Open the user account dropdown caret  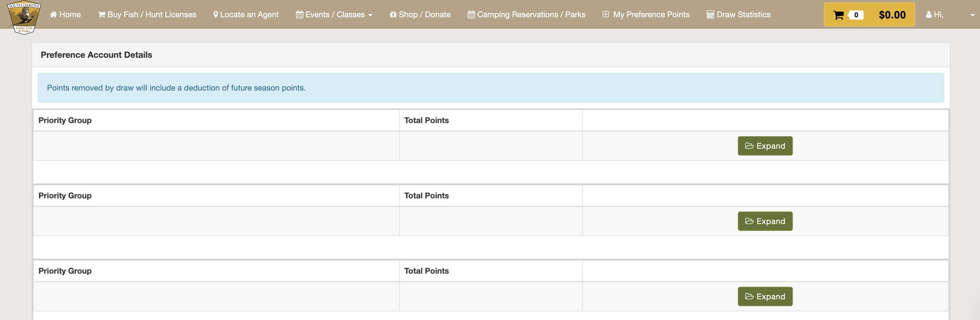coord(972,15)
